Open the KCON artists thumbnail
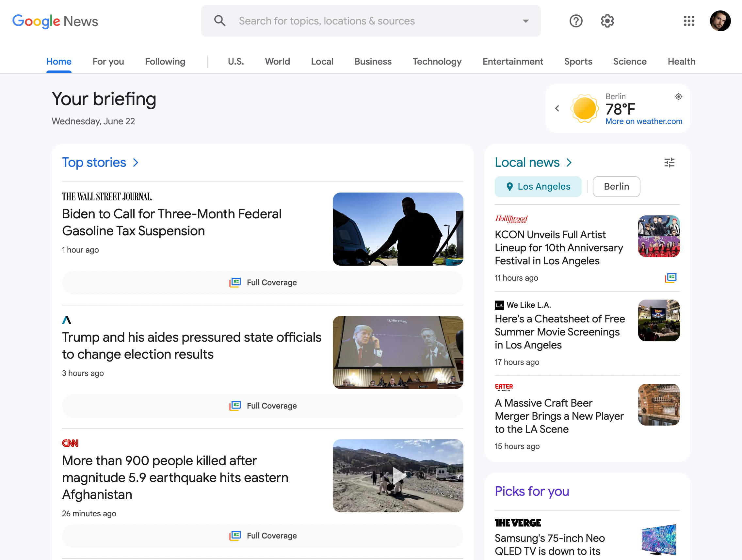742x560 pixels. tap(659, 236)
